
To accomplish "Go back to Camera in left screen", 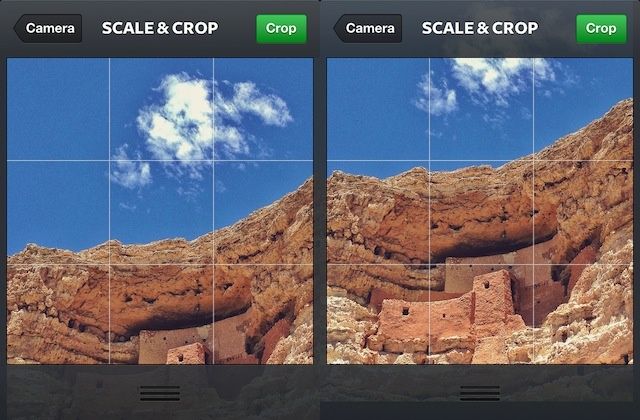I will click(48, 28).
